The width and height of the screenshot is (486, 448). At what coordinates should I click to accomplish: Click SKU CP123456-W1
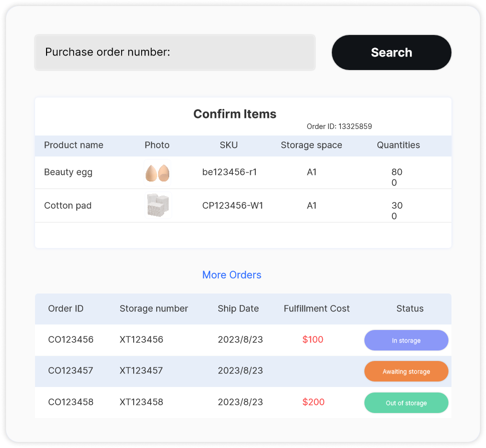(232, 205)
